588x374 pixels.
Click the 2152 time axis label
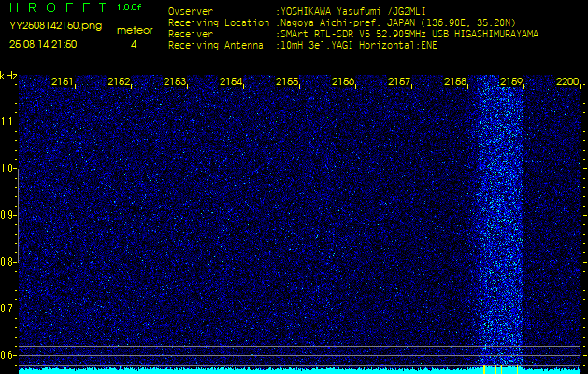[x=118, y=81]
